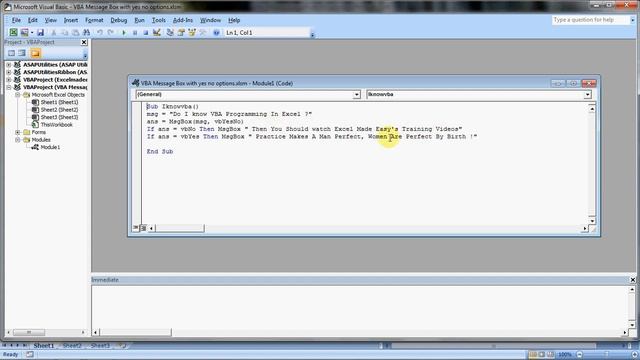
Task: Click the Redo arrow icon
Action: pyautogui.click(x=111, y=32)
